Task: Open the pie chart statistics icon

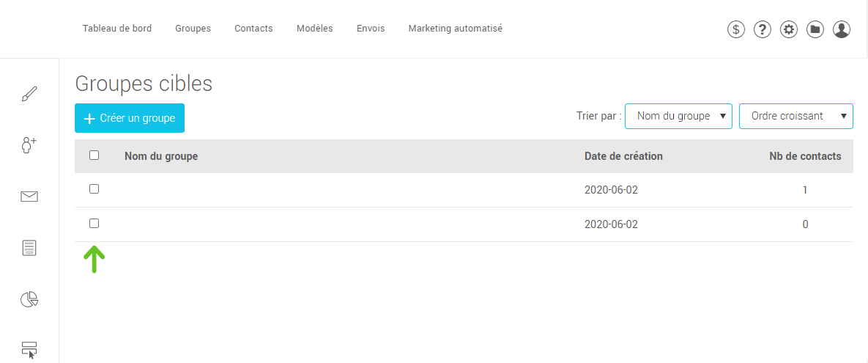Action: [29, 299]
